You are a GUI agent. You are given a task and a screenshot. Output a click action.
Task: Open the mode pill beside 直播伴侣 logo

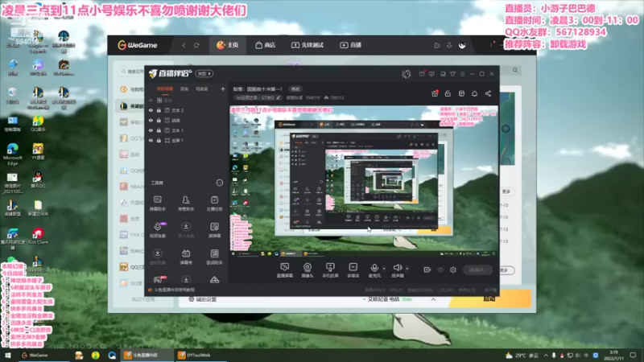tap(204, 74)
